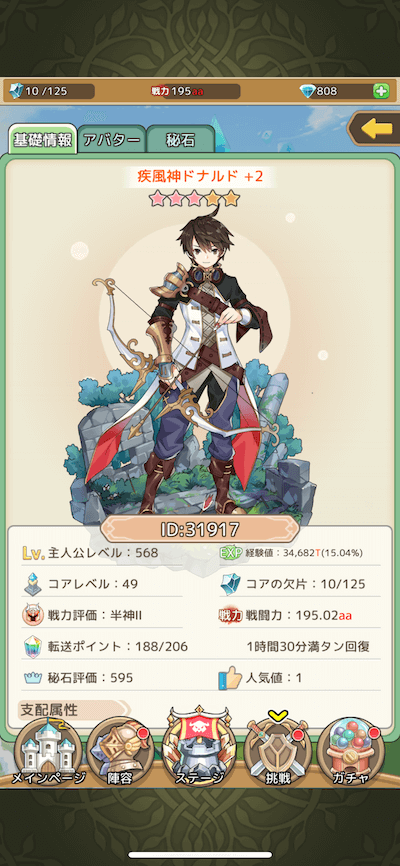Select the 基礎情報 tab

tap(43, 139)
